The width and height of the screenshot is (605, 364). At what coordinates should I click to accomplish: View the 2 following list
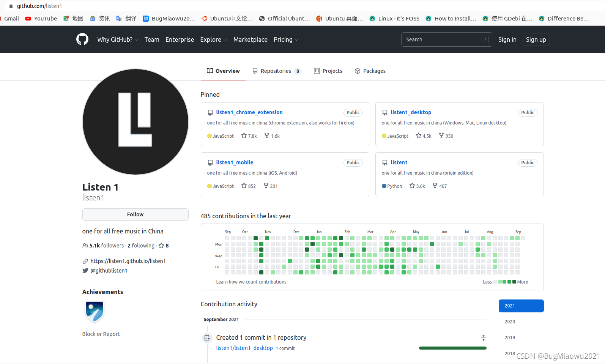(x=141, y=246)
